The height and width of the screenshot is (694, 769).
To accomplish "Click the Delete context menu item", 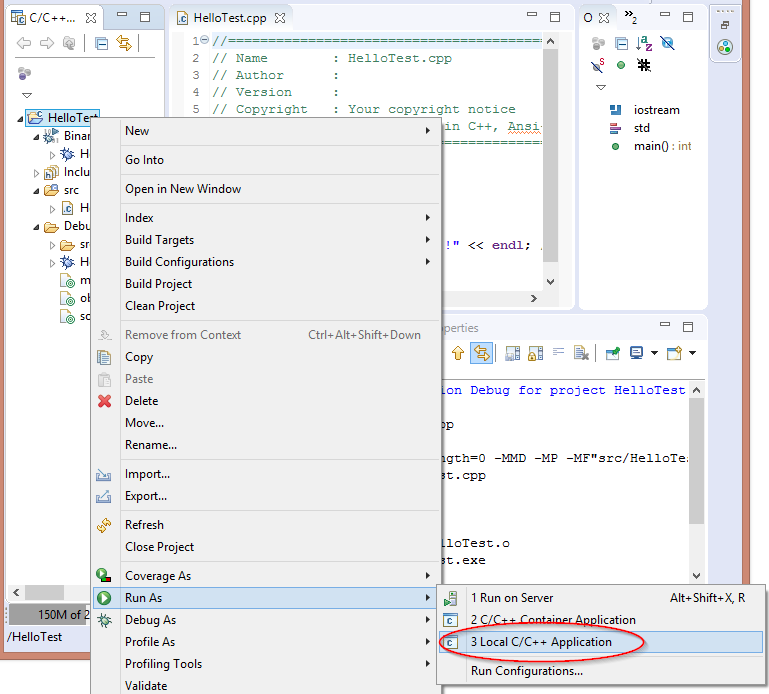I will pyautogui.click(x=141, y=401).
